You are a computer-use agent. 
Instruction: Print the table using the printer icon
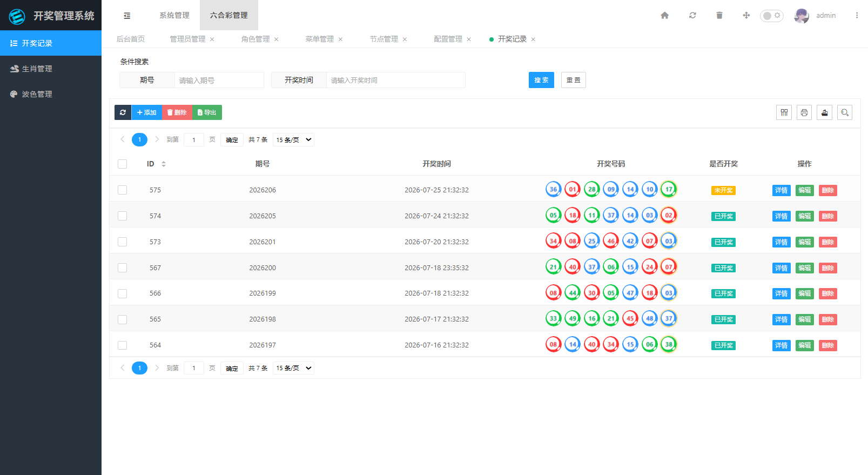click(804, 112)
